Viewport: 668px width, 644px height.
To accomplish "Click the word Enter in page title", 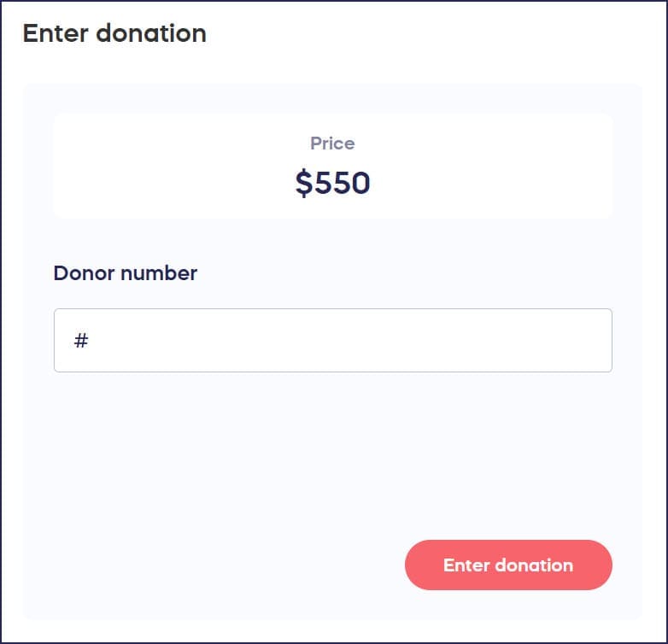I will point(56,33).
